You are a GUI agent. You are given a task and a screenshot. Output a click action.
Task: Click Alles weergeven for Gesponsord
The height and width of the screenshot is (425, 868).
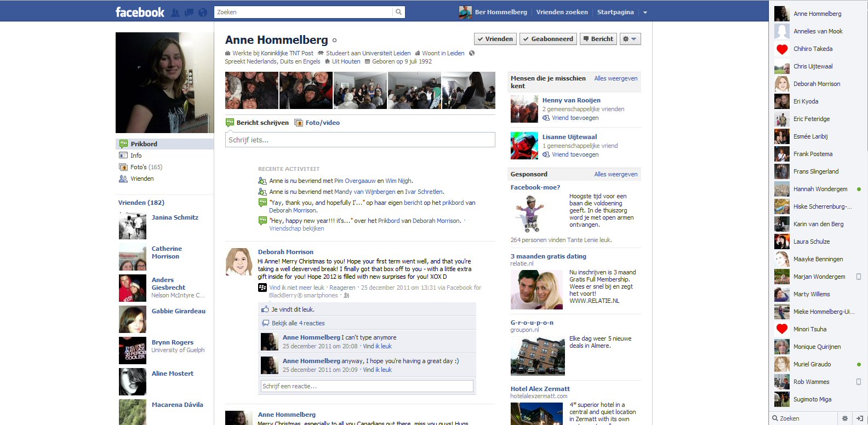[616, 174]
